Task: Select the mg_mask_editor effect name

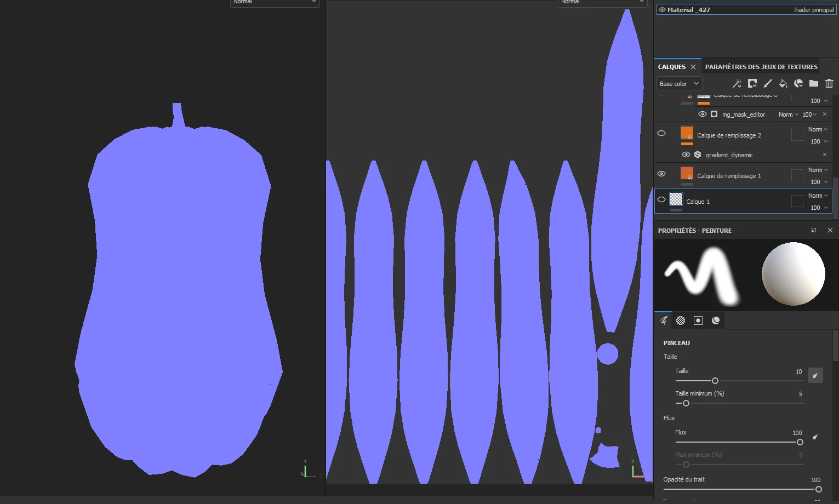Action: 743,114
